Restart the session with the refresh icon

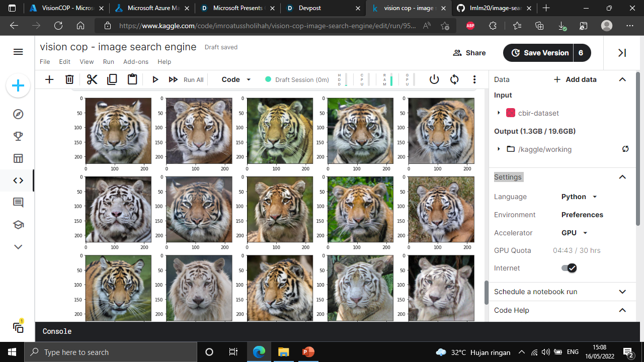click(x=454, y=79)
